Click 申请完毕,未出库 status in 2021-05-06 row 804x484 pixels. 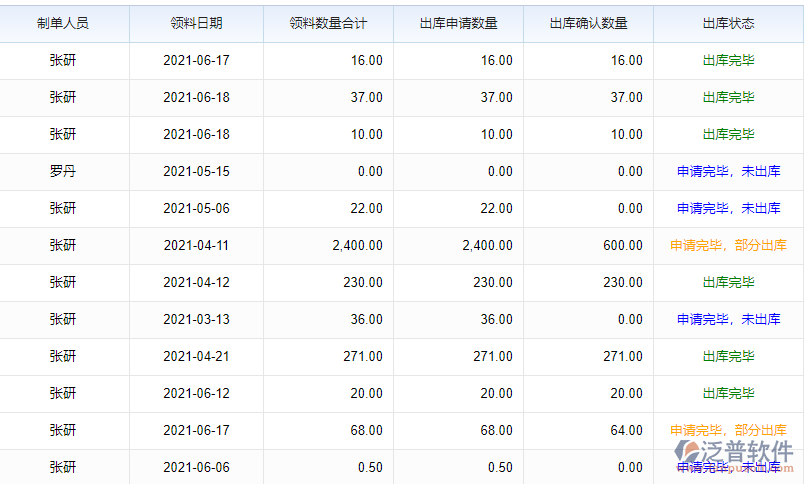[729, 208]
